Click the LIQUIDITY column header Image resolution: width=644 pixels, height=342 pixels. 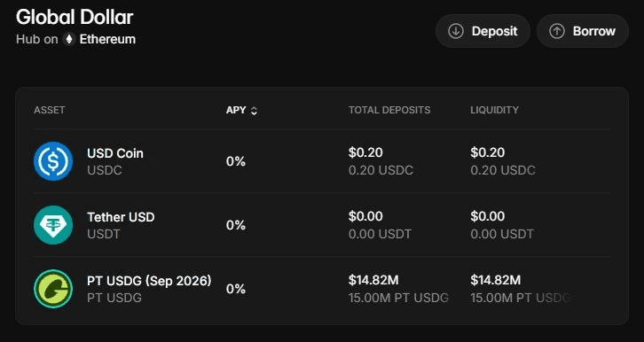(x=494, y=111)
